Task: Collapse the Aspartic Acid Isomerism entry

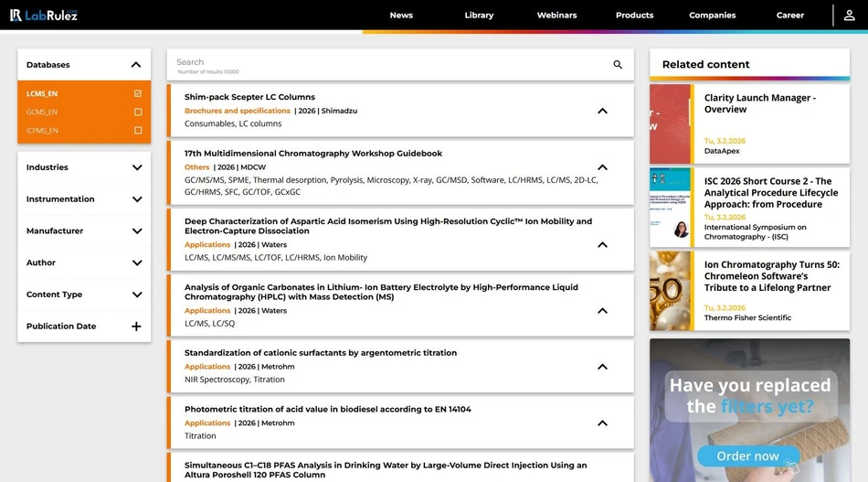Action: tap(602, 245)
